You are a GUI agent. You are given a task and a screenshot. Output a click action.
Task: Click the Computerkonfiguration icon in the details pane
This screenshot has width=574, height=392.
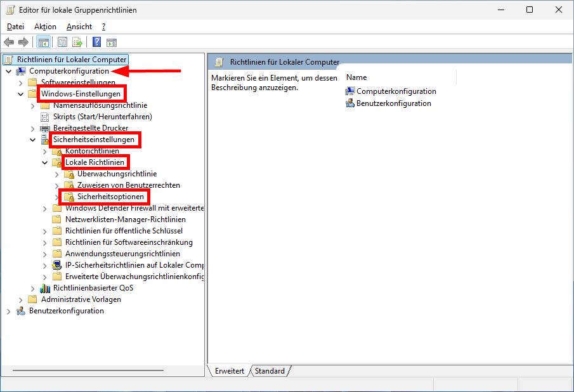pos(351,91)
